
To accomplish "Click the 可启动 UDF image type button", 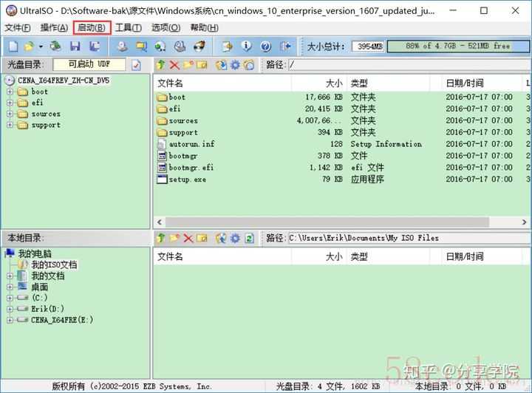I will [x=89, y=64].
